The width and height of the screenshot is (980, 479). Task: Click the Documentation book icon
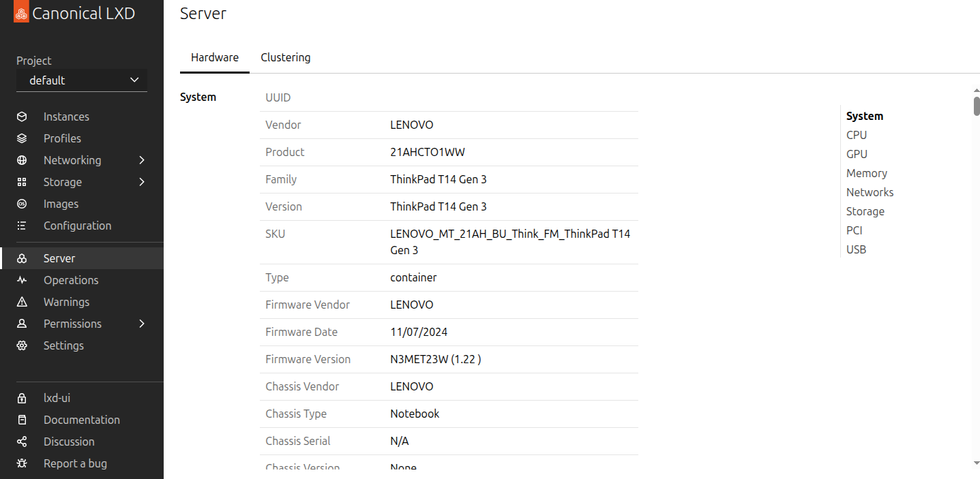point(22,420)
